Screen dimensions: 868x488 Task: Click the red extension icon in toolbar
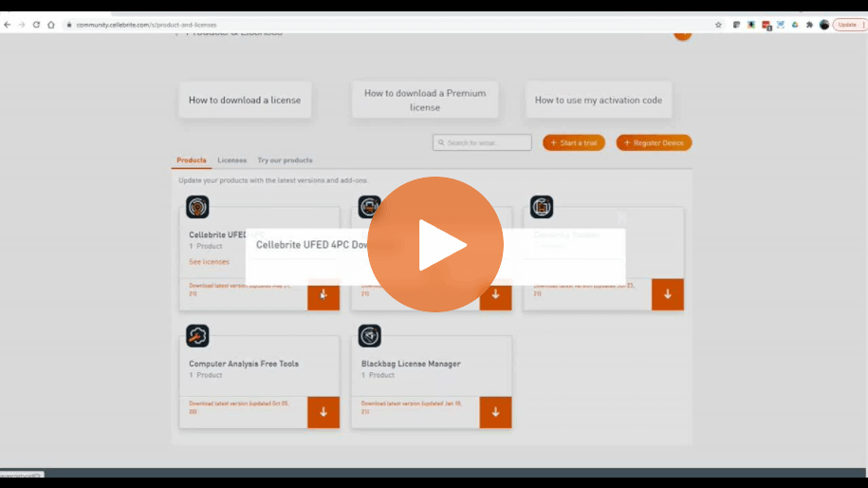pos(766,25)
